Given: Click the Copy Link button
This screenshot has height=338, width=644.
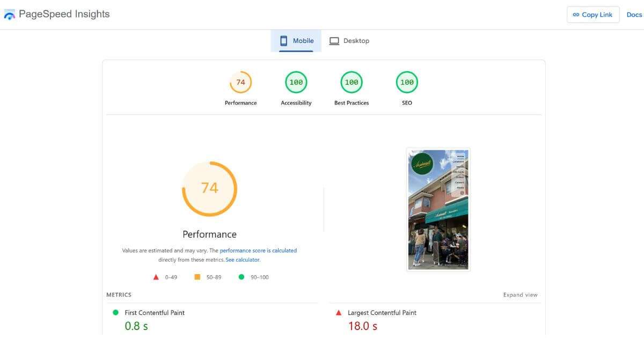Looking at the screenshot, I should coord(592,14).
